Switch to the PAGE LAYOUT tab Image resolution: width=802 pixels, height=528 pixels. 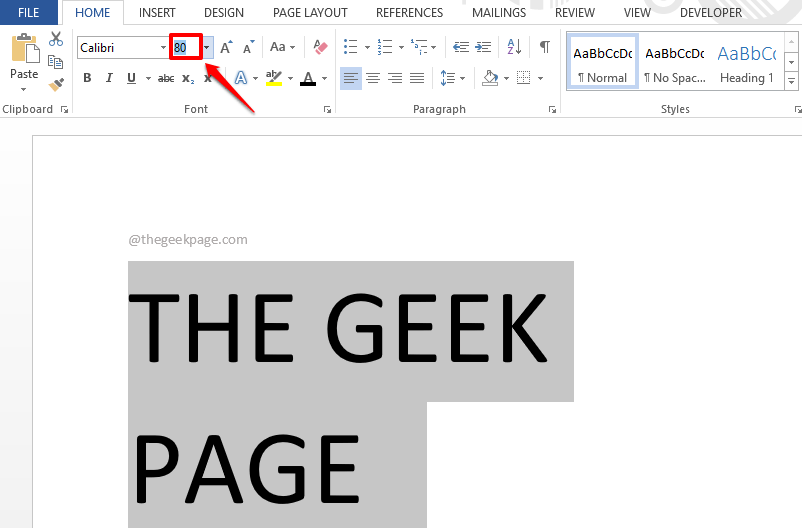310,13
